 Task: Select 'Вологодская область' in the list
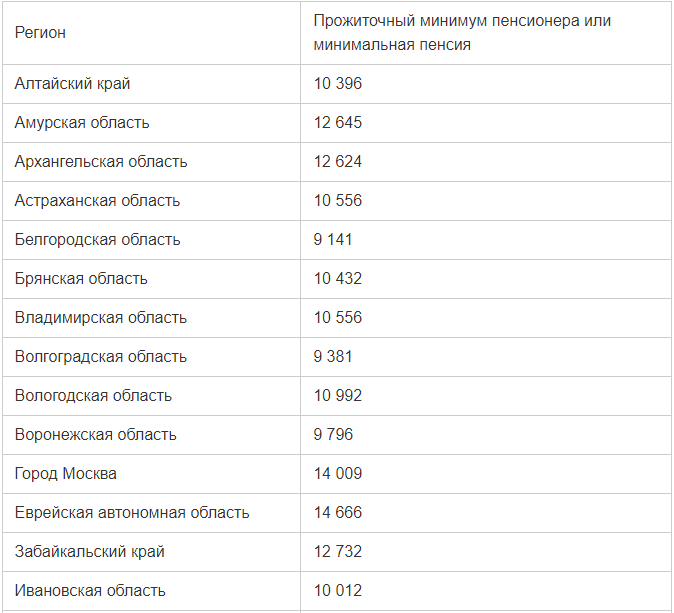93,396
